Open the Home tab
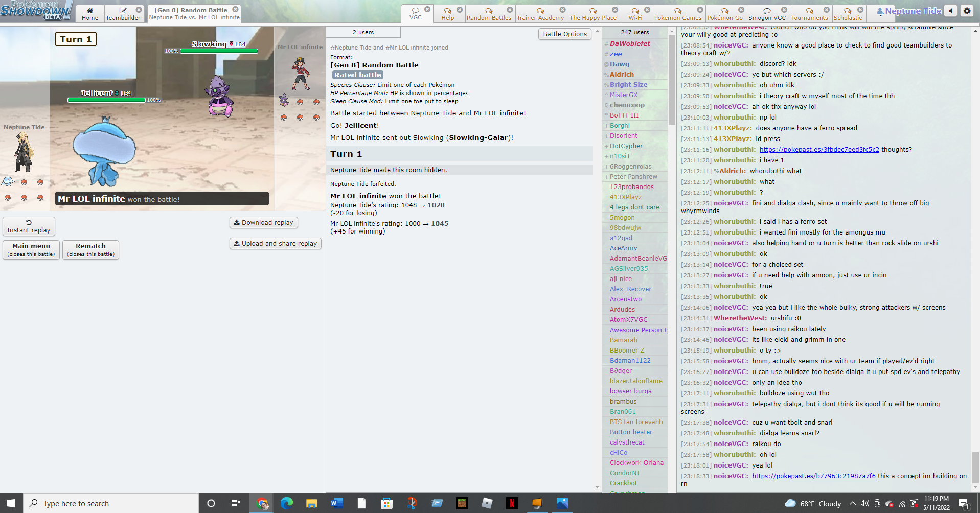This screenshot has width=980, height=513. [x=90, y=14]
